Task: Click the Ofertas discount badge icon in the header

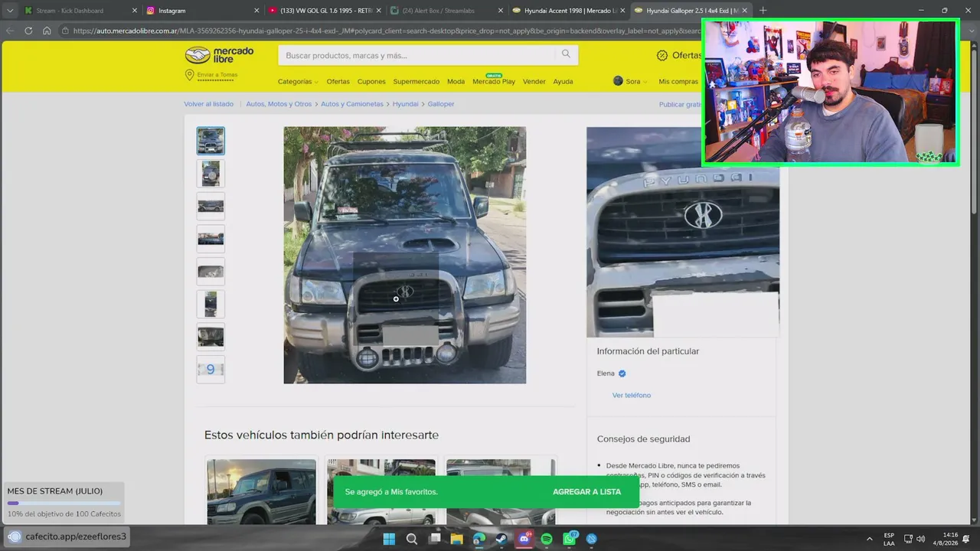Action: click(x=662, y=55)
